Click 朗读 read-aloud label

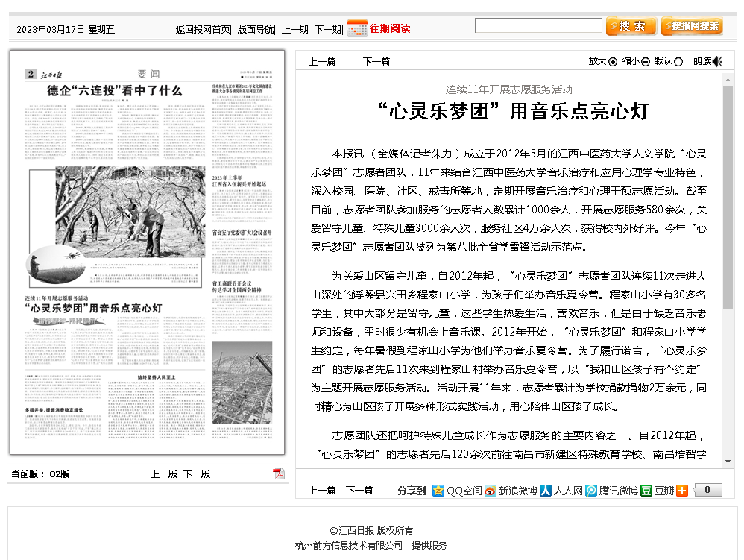pyautogui.click(x=702, y=61)
